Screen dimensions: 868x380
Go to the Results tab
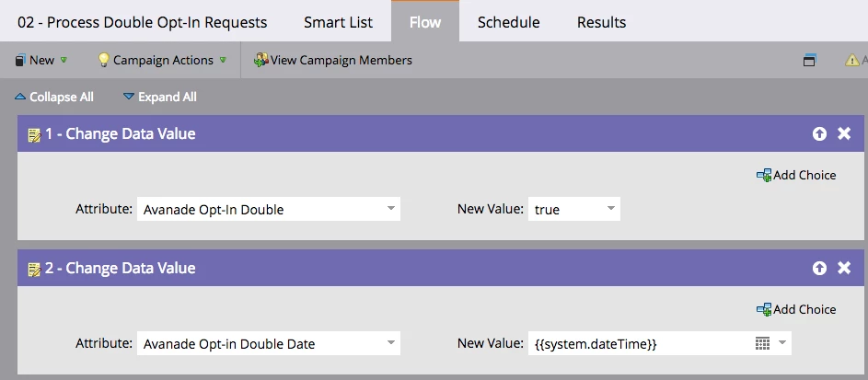click(x=601, y=22)
